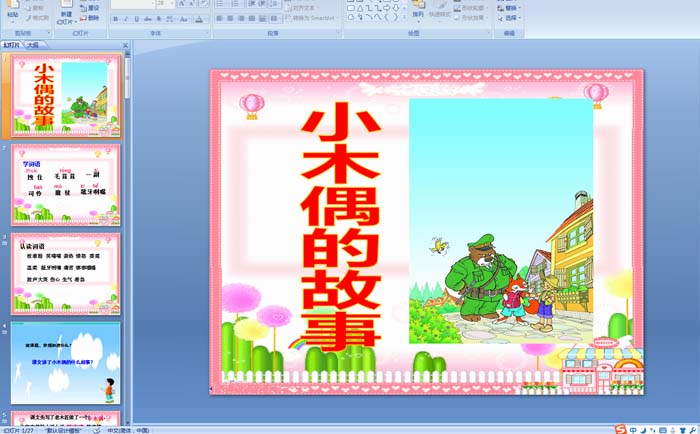Select the rectangle shape

(351, 8)
